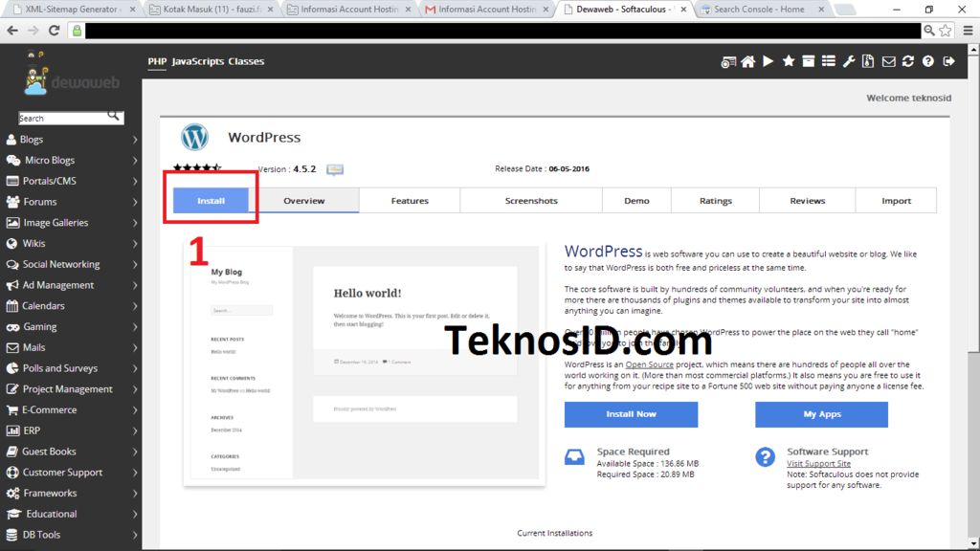Reload the page in Chrome
Image resolution: width=980 pixels, height=551 pixels.
(x=55, y=30)
